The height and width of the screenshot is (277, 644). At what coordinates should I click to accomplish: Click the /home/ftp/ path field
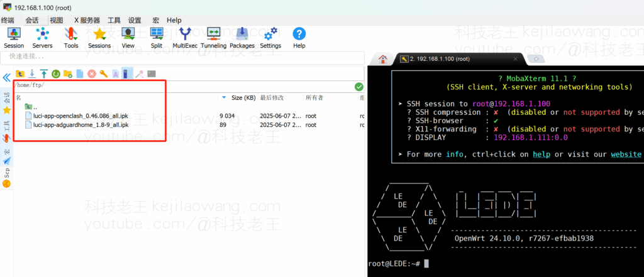[184, 87]
